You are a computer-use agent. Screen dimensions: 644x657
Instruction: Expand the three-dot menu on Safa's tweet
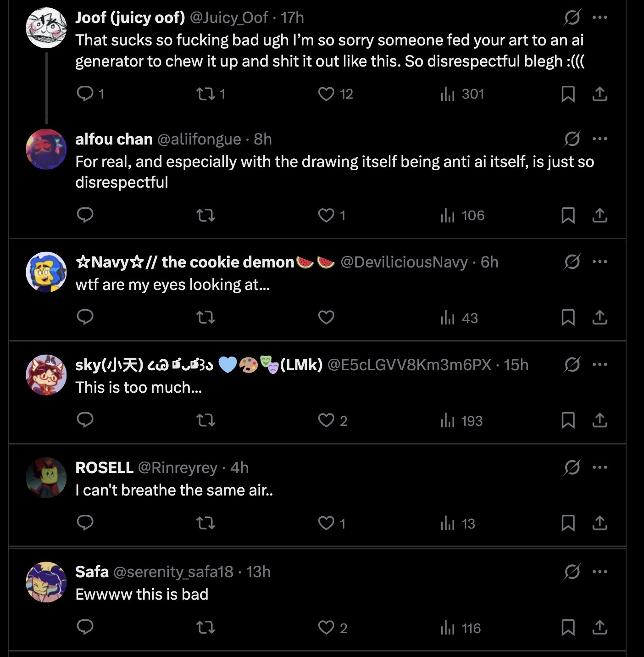tap(600, 572)
